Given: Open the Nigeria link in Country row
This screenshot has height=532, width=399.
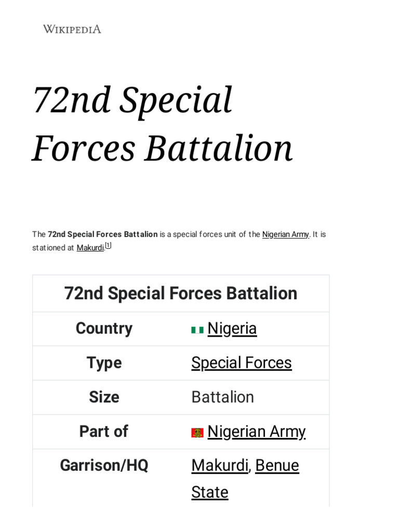Looking at the screenshot, I should coord(232,328).
